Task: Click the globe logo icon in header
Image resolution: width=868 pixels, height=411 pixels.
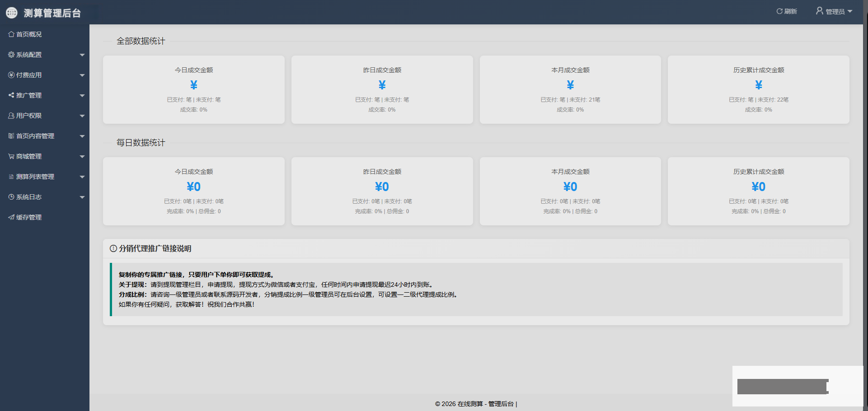Action: point(12,13)
